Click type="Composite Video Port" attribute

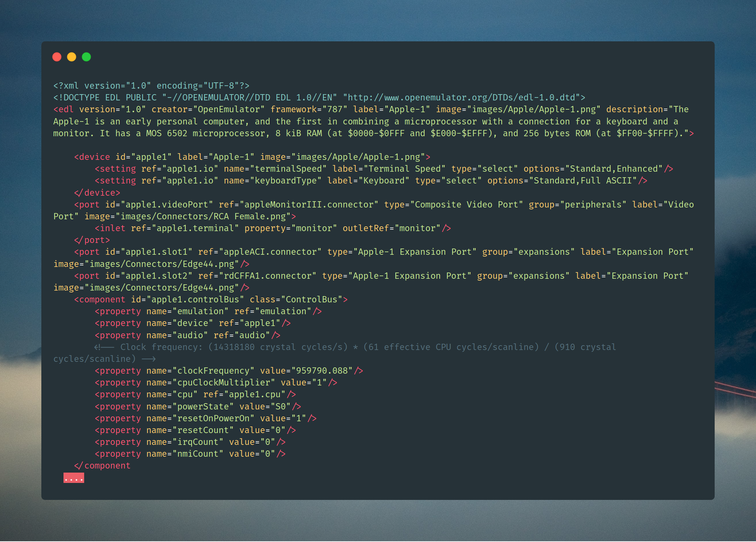click(x=454, y=205)
